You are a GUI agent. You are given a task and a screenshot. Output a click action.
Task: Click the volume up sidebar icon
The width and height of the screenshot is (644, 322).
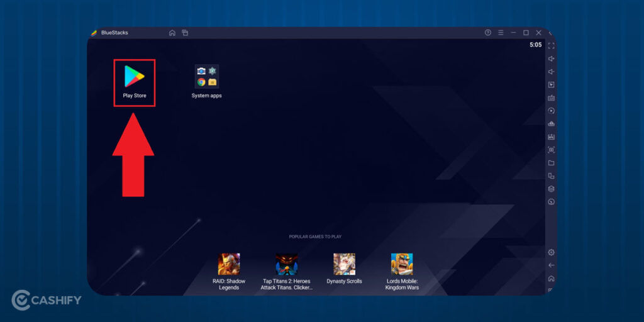coord(551,58)
